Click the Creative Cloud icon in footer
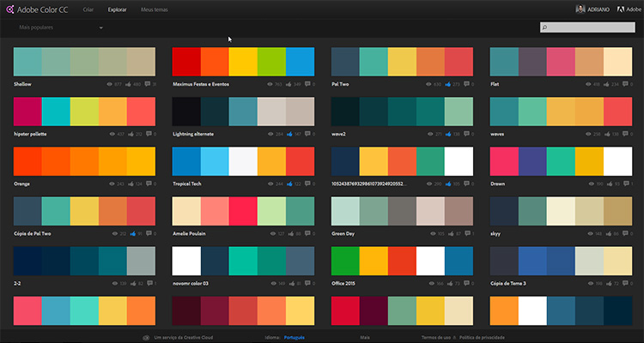This screenshot has width=644, height=343. coord(147,338)
